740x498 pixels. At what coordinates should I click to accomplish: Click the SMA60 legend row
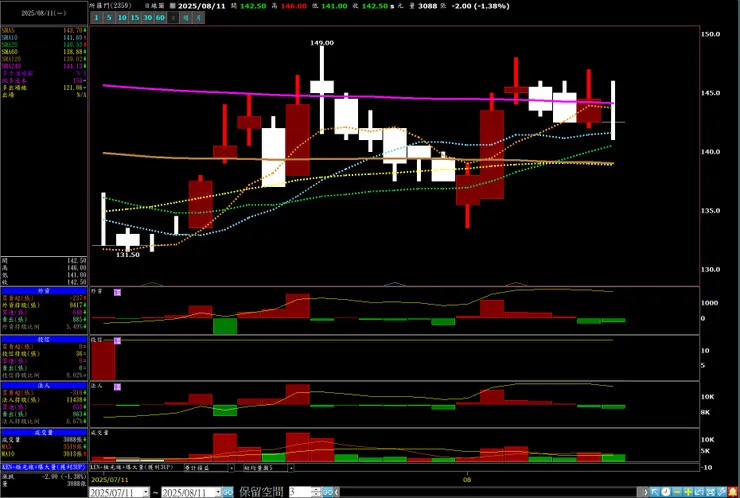(44, 51)
